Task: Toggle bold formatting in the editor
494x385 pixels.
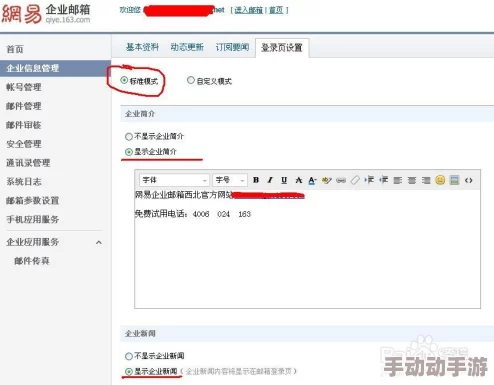Action: [x=256, y=180]
